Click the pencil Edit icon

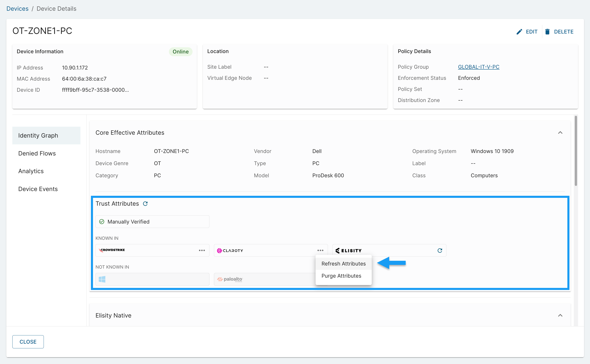pyautogui.click(x=519, y=32)
